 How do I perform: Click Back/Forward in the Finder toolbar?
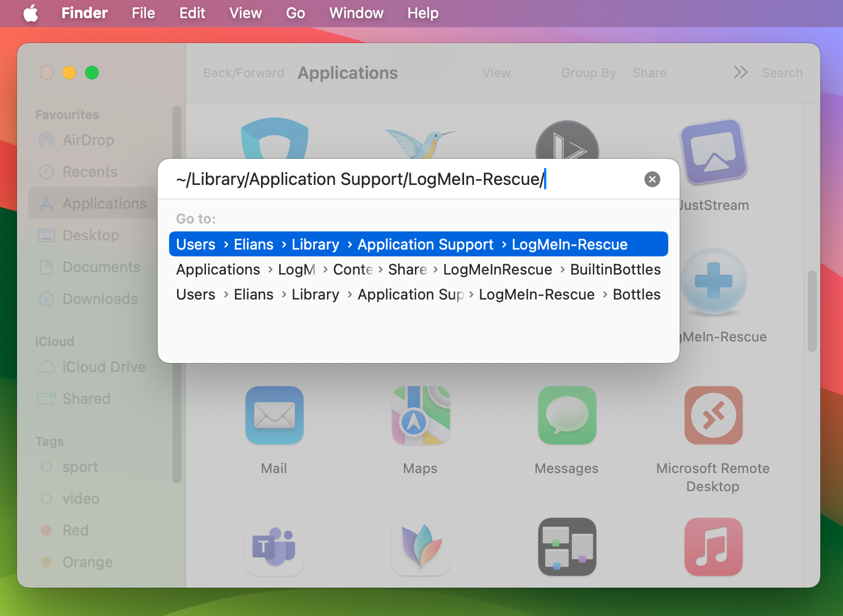[x=244, y=73]
